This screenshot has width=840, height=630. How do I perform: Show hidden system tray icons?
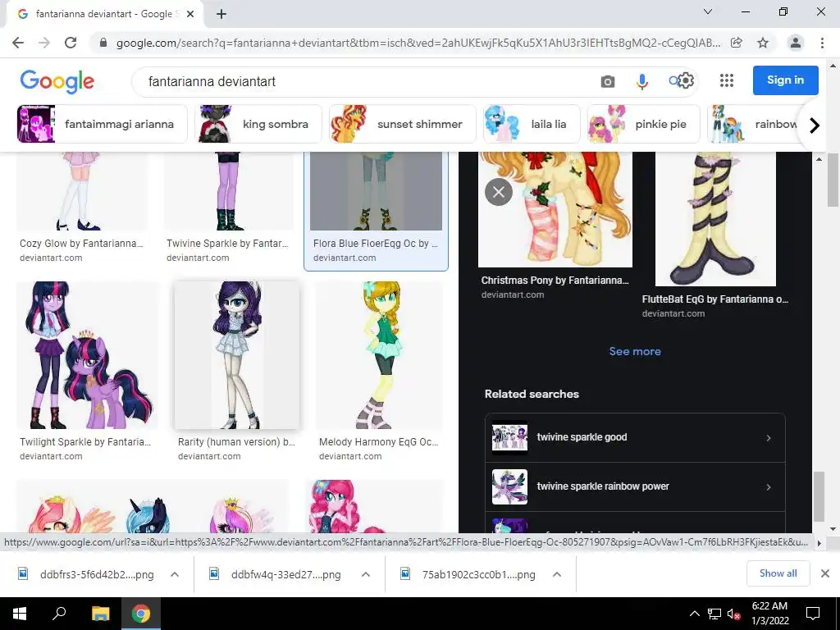point(694,614)
